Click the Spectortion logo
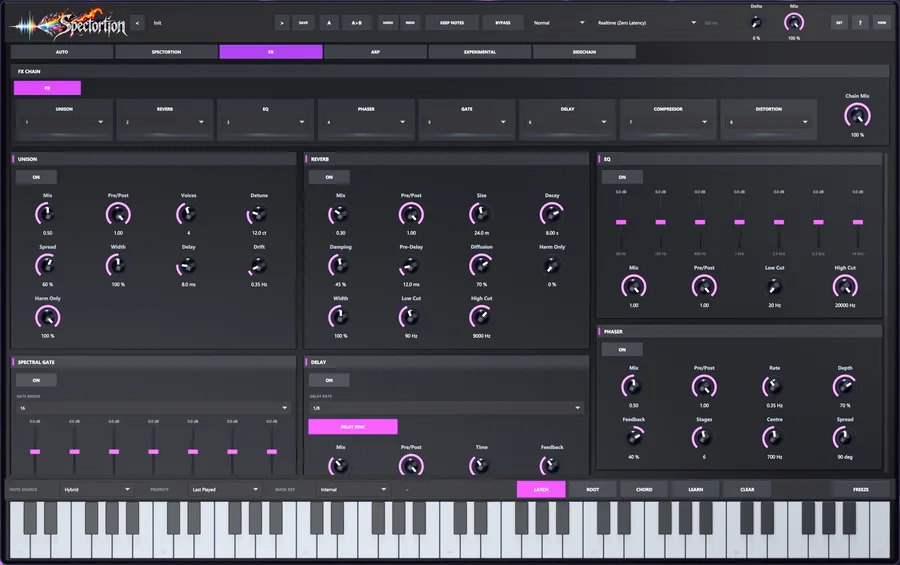Image resolution: width=900 pixels, height=565 pixels. pos(71,24)
